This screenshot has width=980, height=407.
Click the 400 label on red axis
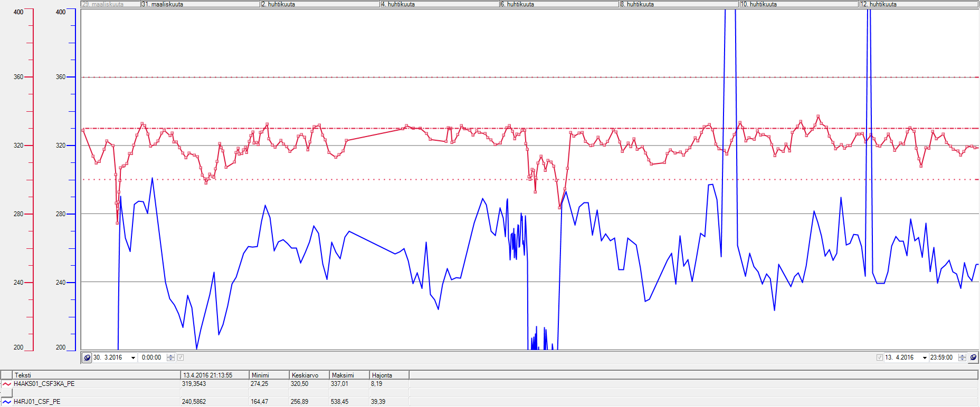pyautogui.click(x=18, y=12)
